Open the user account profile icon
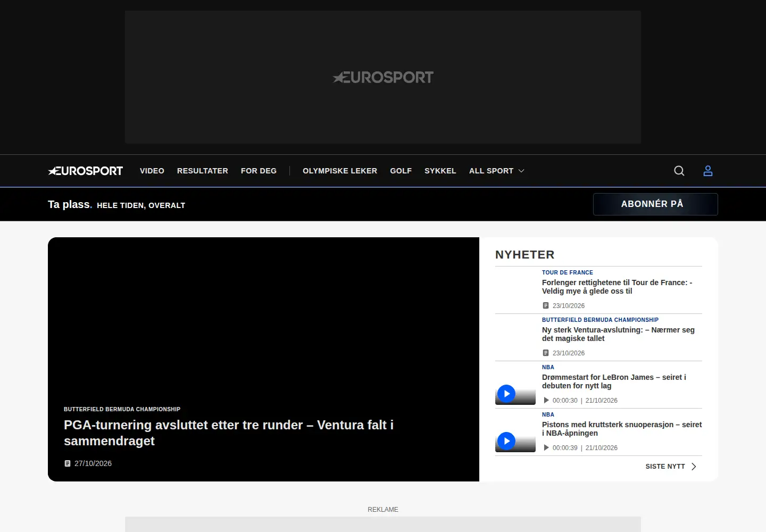The image size is (766, 532). pyautogui.click(x=708, y=171)
